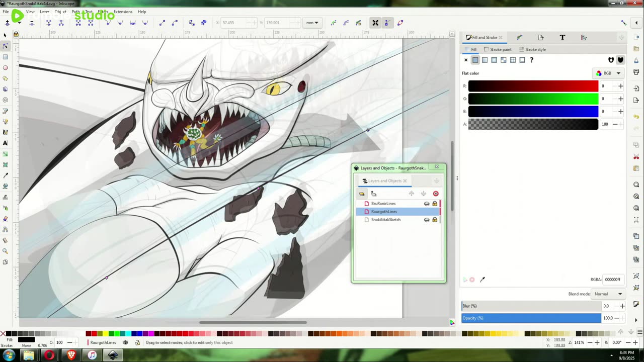The width and height of the screenshot is (644, 362).
Task: Expand the Layers and Objects panel menu arrow
Action: [436, 181]
